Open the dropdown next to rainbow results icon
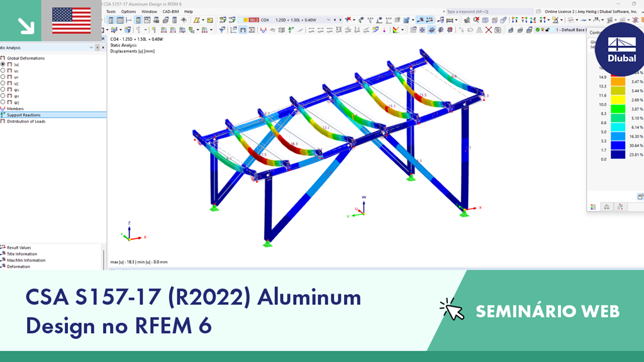 pos(402,30)
